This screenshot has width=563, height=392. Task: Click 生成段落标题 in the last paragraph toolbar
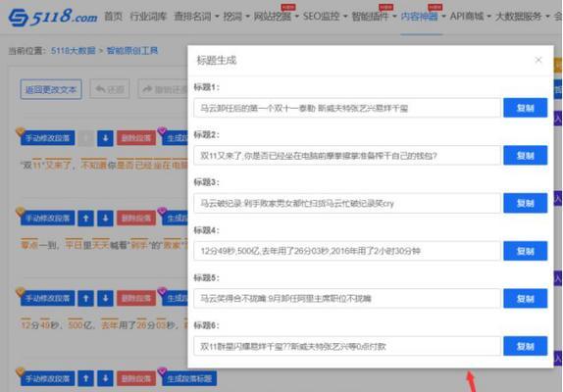pos(189,378)
